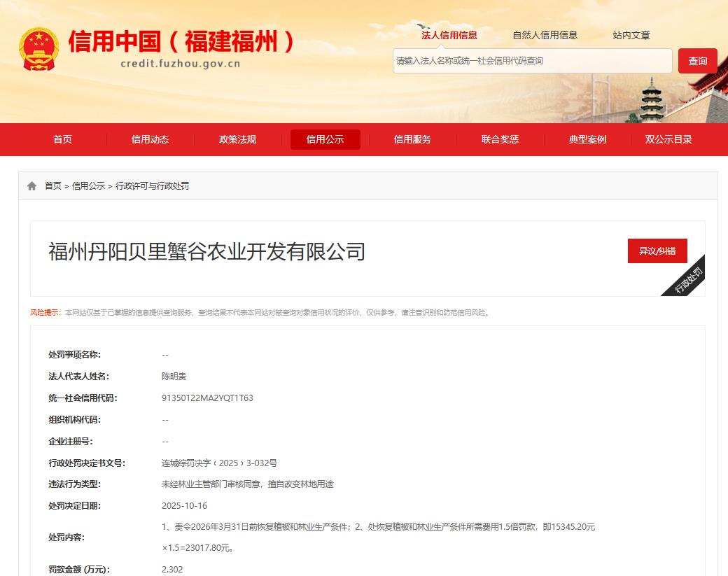Click 行政许可与行政处罚 breadcrumb link
Screen dimensions: 728x576
point(152,186)
